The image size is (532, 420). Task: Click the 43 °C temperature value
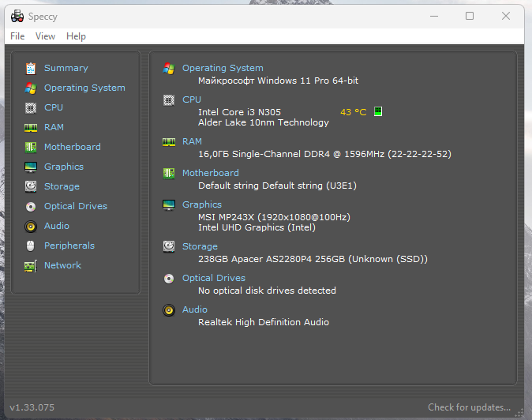[353, 112]
